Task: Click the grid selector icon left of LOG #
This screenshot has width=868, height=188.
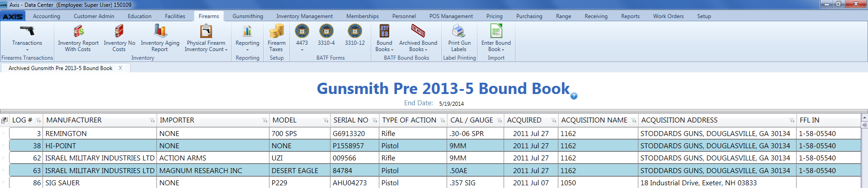Action: pos(5,120)
